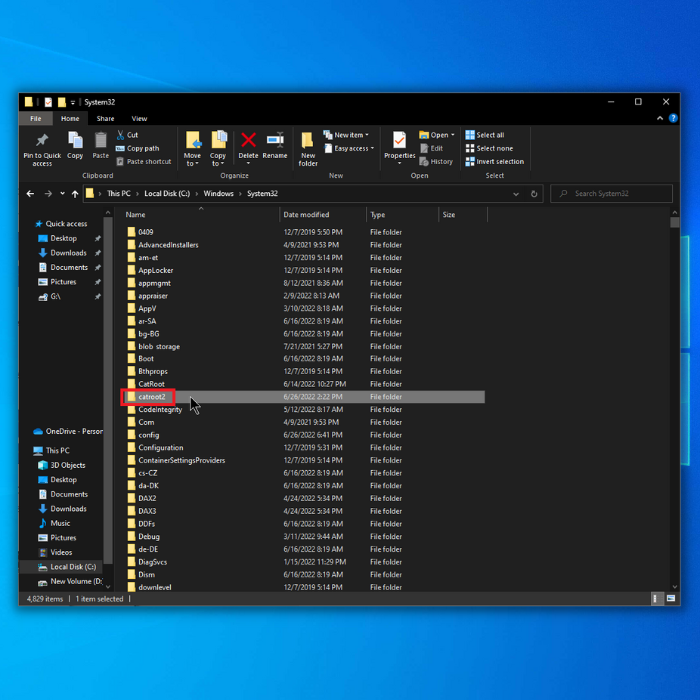Click the New folder icon

pos(308,140)
